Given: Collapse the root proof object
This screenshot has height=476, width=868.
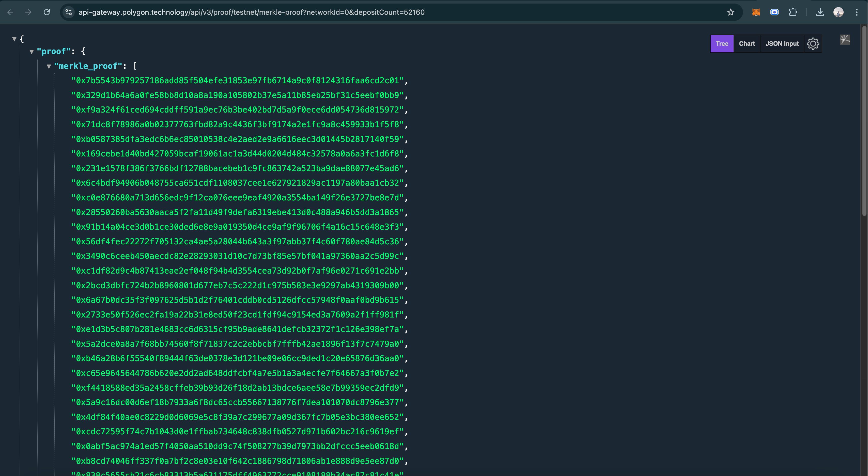Looking at the screenshot, I should pos(32,52).
